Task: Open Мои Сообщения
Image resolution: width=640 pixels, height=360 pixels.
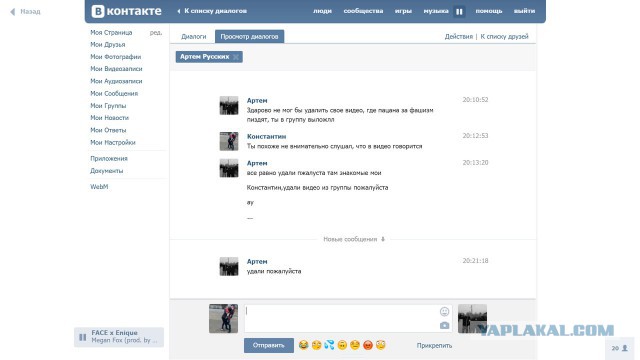Action: [114, 93]
